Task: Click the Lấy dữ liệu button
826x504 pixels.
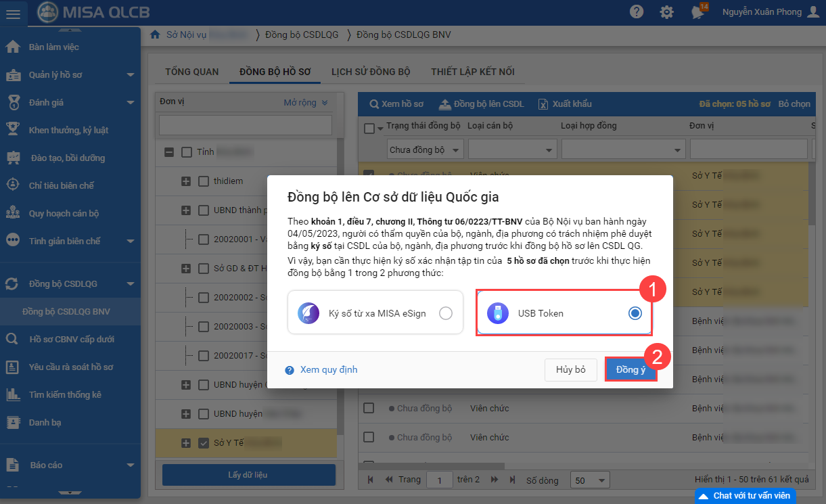Action: point(249,475)
